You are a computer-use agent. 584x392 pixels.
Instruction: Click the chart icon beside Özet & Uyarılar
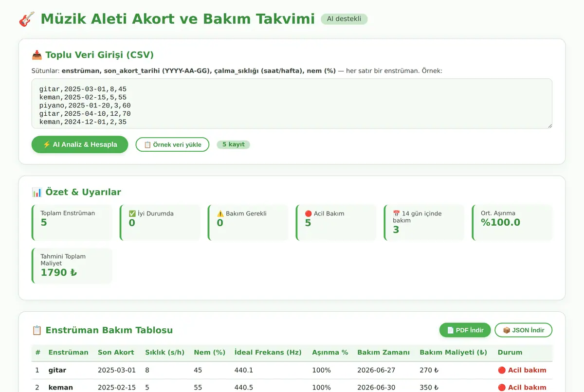(x=36, y=192)
